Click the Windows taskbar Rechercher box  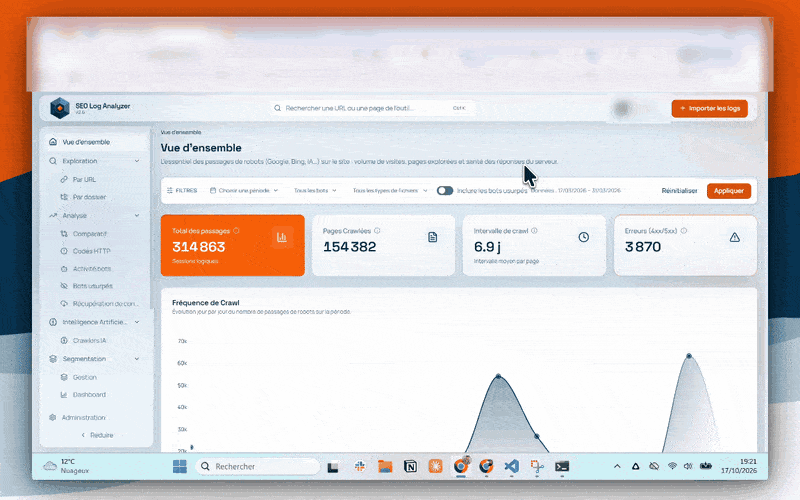coord(258,466)
